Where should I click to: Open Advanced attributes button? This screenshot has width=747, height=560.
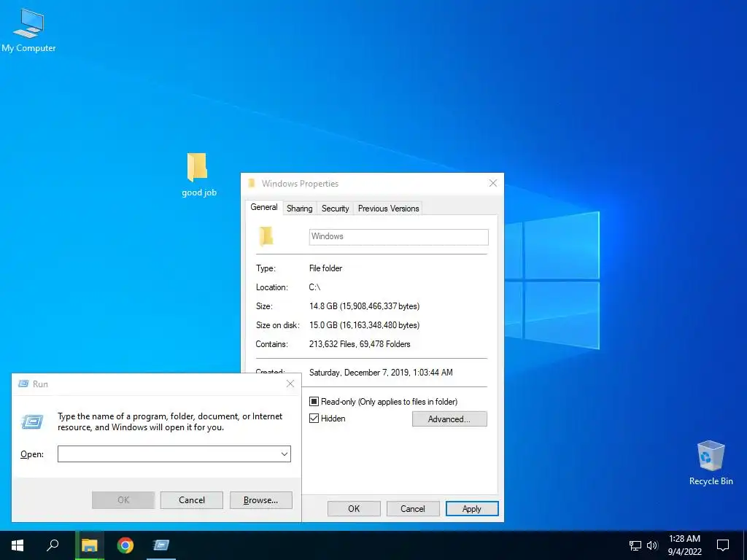(449, 419)
